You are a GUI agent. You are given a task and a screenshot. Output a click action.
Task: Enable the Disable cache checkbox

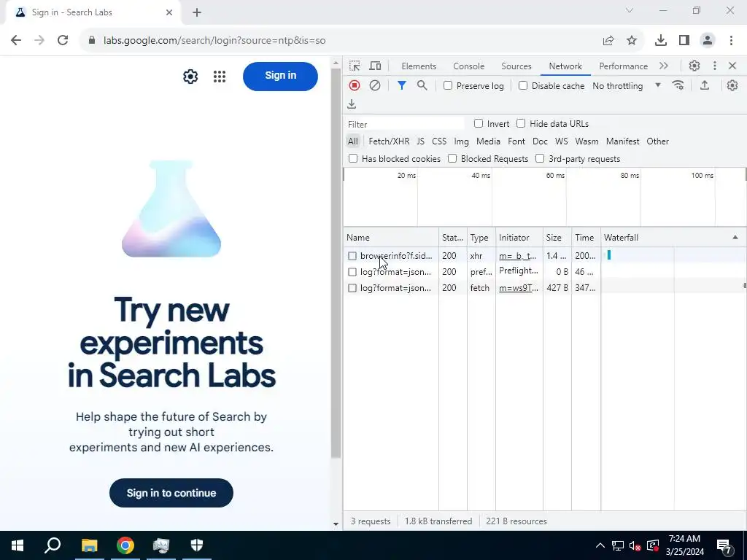point(523,85)
